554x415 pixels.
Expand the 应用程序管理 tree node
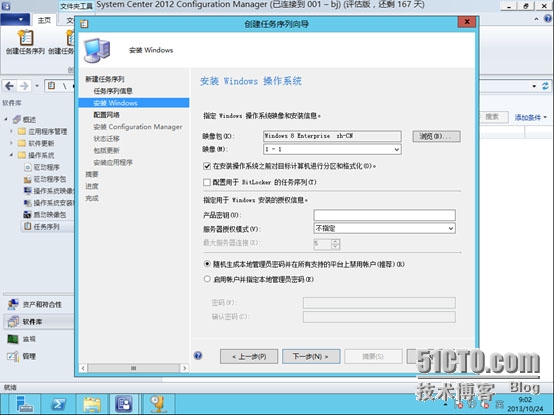tap(11, 131)
